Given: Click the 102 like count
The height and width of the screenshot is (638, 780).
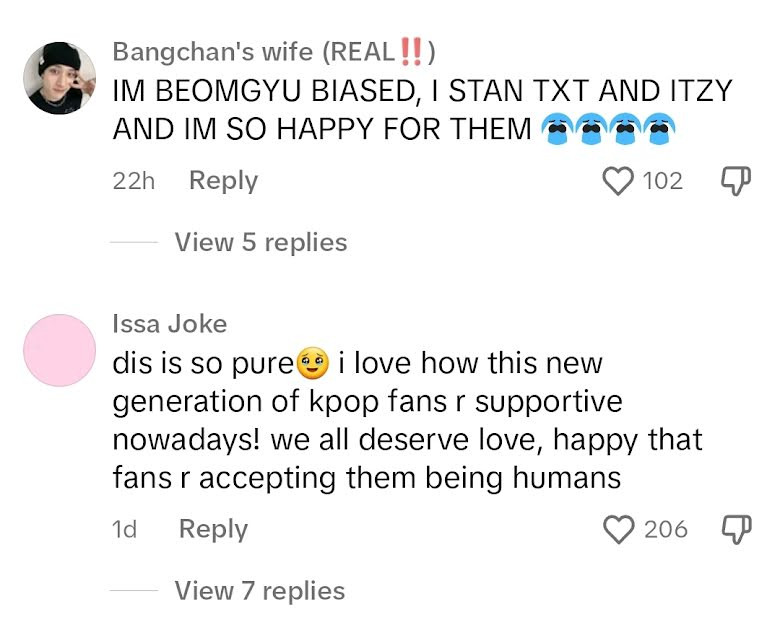Looking at the screenshot, I should [x=662, y=181].
